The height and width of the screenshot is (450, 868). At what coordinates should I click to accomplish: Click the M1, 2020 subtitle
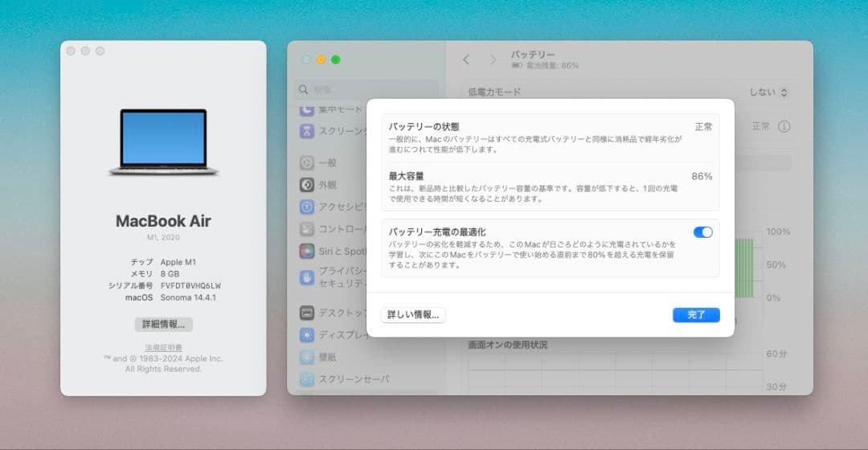coord(163,237)
